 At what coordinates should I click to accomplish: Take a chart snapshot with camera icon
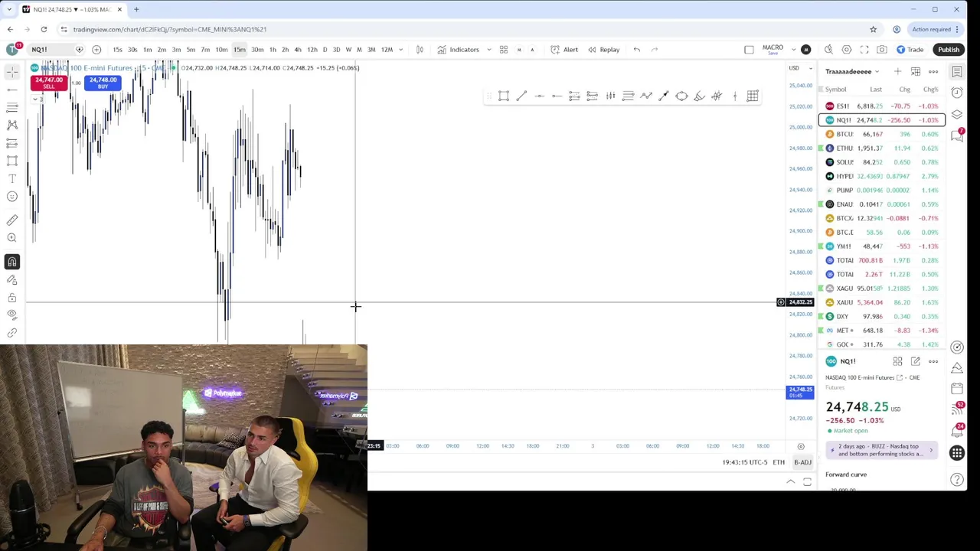point(882,50)
